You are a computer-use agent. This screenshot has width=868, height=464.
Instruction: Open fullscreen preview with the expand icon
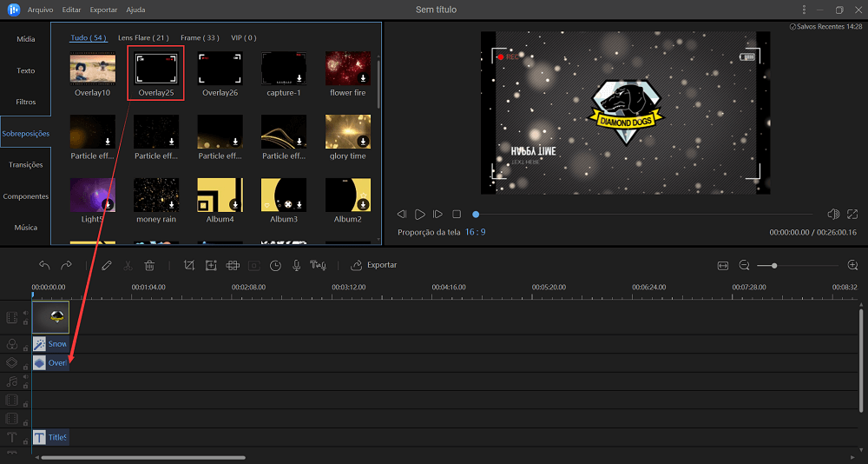pos(852,214)
